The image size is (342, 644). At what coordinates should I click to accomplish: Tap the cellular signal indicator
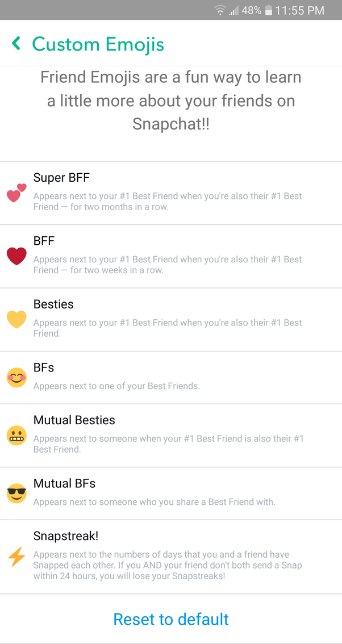(233, 10)
